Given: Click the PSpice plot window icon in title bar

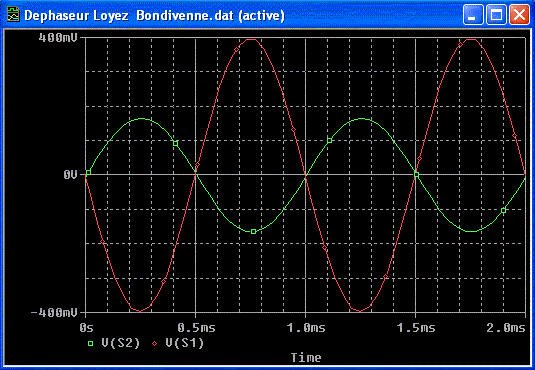Looking at the screenshot, I should click(13, 15).
